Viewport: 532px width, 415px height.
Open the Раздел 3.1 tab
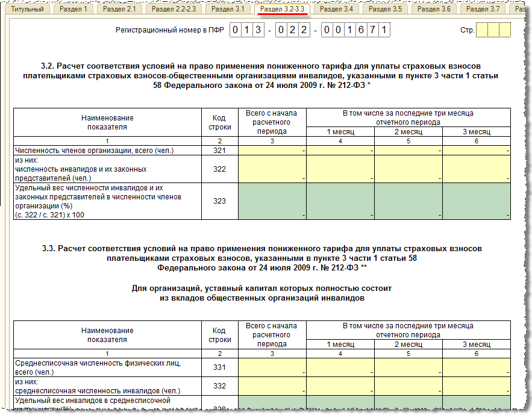[228, 9]
